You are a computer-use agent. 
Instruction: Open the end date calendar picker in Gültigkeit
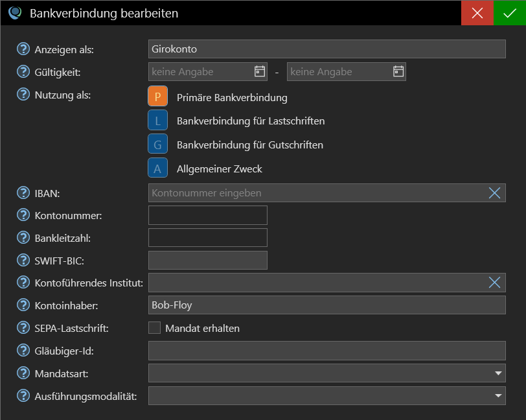click(x=398, y=71)
